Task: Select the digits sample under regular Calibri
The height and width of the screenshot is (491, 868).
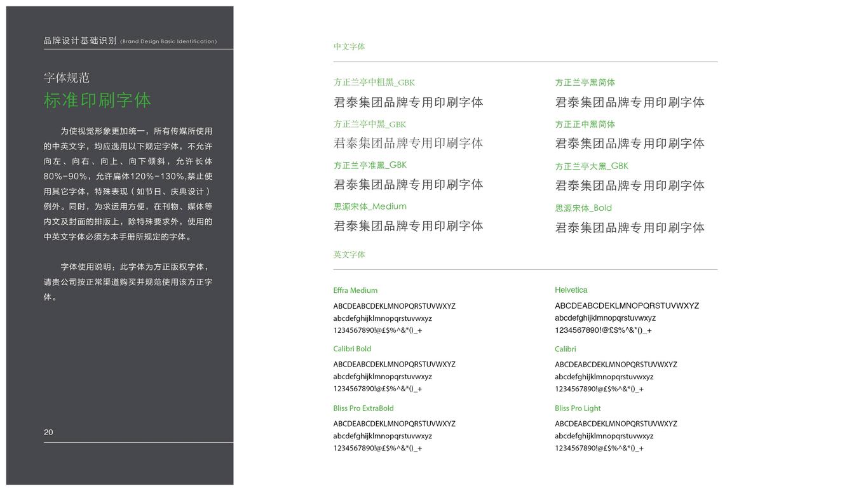Action: point(599,389)
